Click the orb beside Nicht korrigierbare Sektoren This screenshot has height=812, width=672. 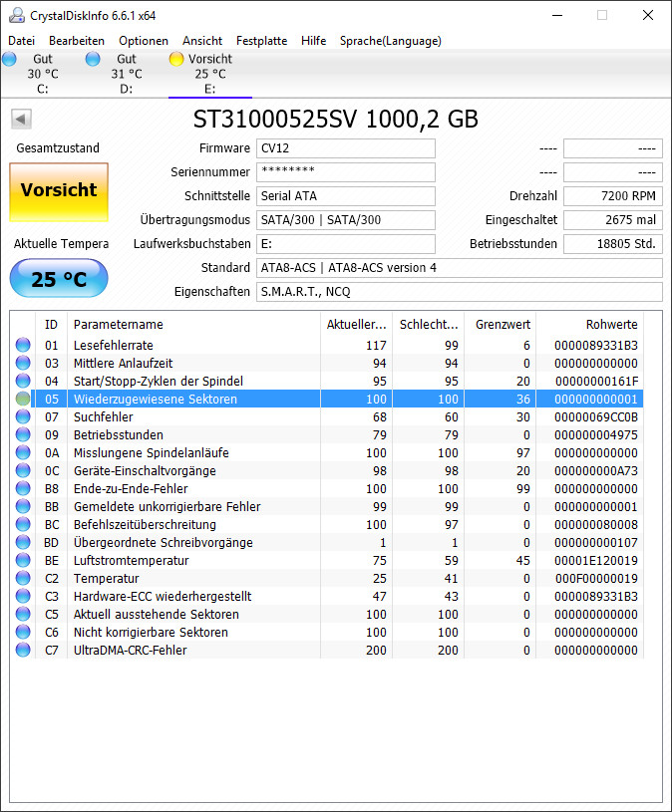(x=23, y=633)
